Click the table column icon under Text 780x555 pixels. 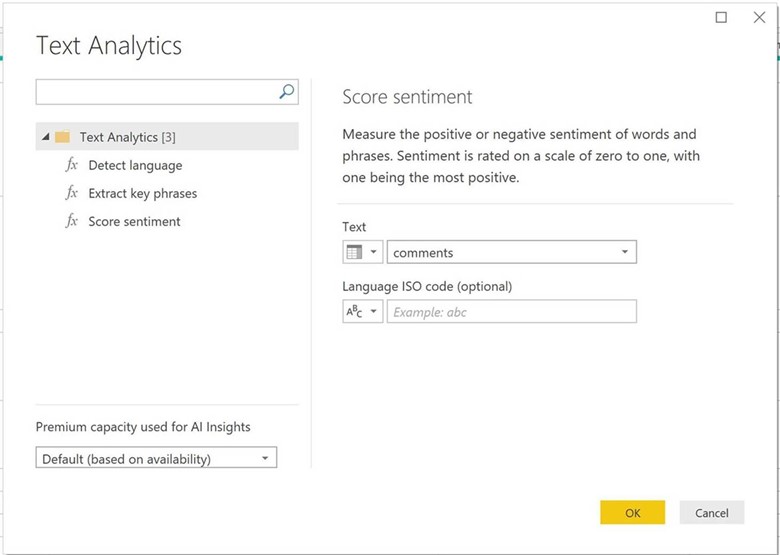354,253
